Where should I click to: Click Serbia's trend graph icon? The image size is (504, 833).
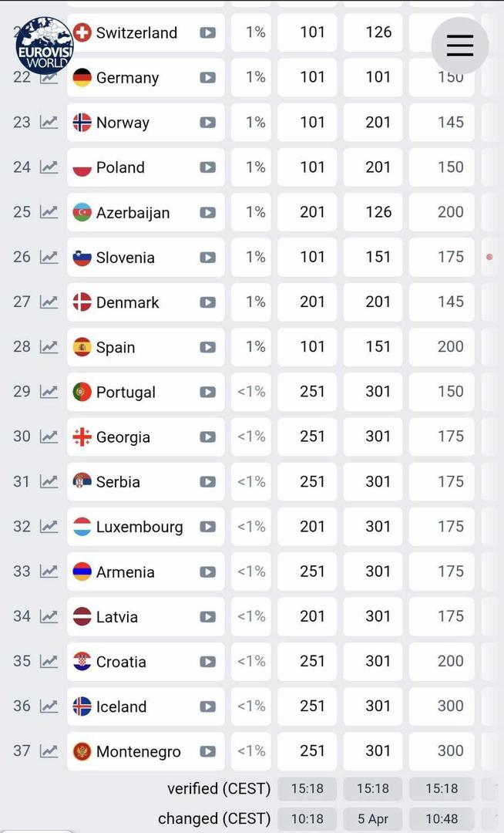tap(49, 482)
